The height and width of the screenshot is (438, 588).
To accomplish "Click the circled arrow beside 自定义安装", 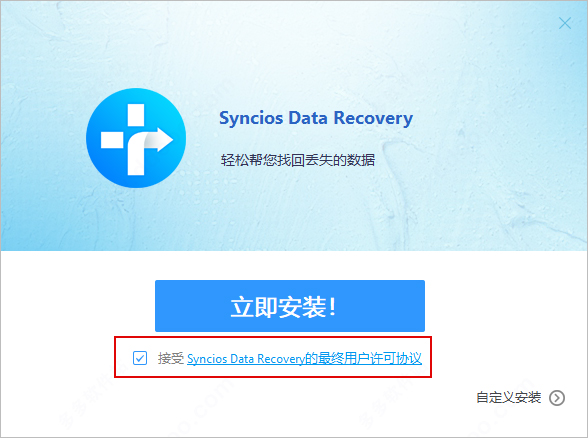I will 557,398.
